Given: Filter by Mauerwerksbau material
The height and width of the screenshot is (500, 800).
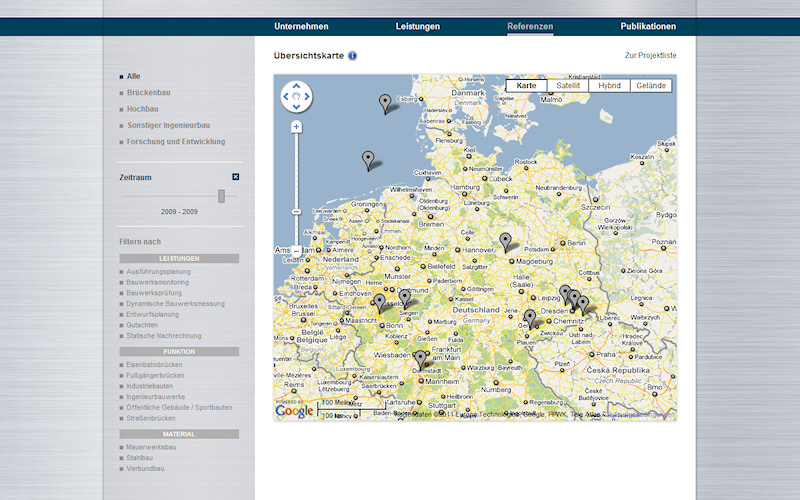Looking at the screenshot, I should tap(151, 447).
